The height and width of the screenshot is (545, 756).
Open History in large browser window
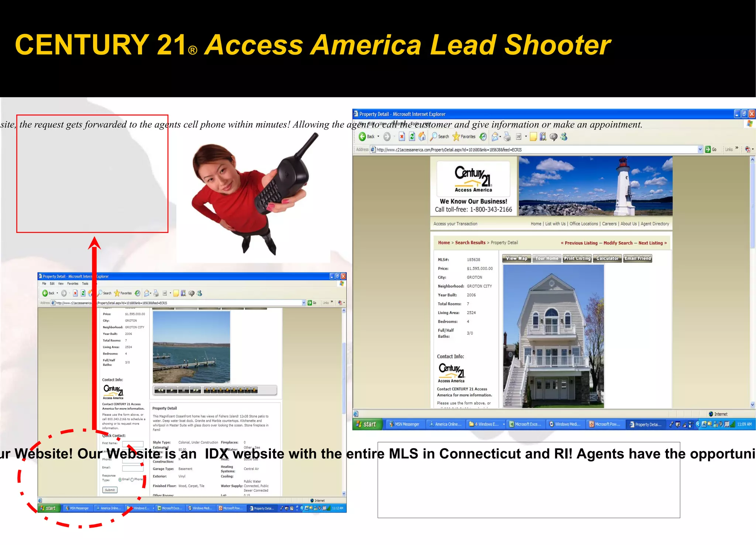click(483, 137)
